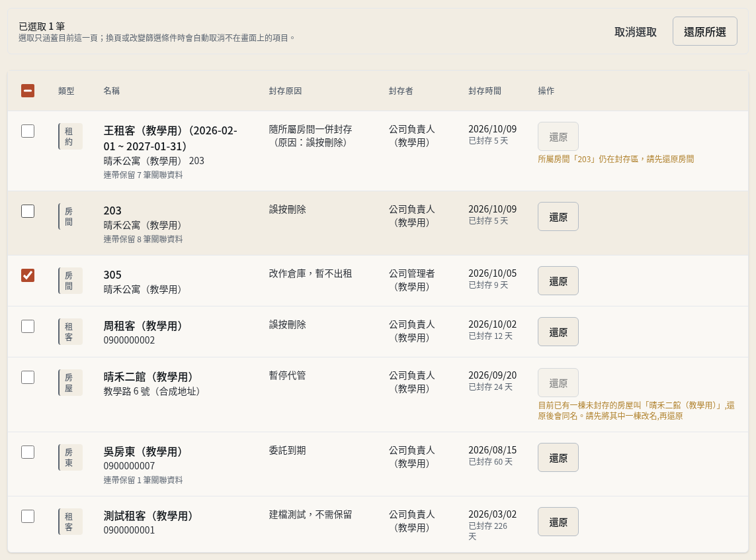Tick the checkbox for 周租客
The image size is (756, 560).
click(x=28, y=326)
